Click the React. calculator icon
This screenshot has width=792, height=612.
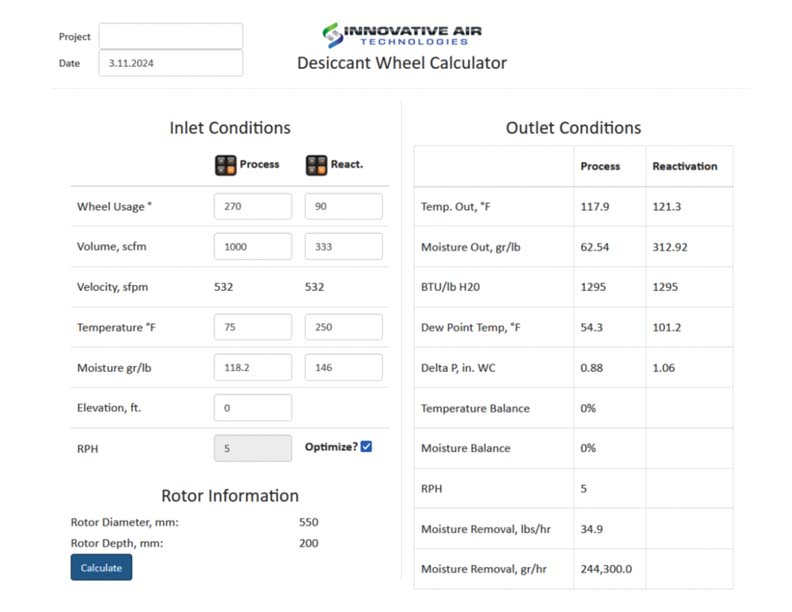[x=316, y=165]
